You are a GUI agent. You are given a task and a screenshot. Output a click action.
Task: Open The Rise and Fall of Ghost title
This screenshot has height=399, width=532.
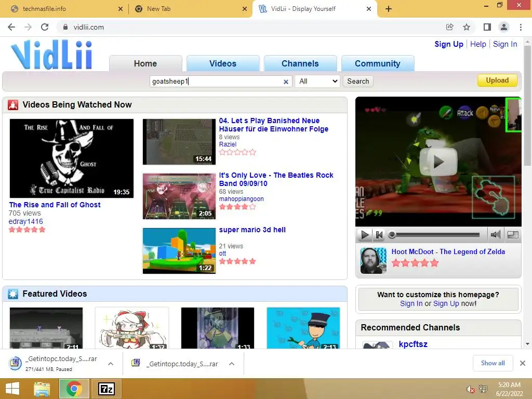(x=55, y=205)
